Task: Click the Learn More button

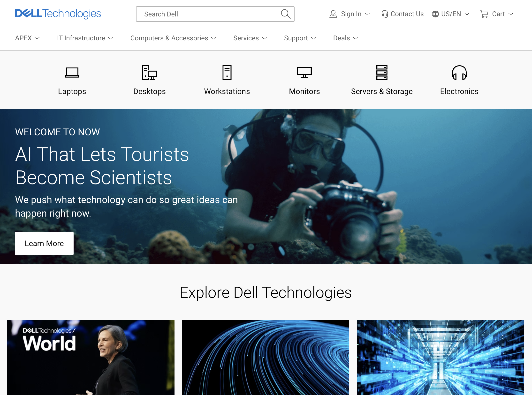Action: pyautogui.click(x=44, y=243)
